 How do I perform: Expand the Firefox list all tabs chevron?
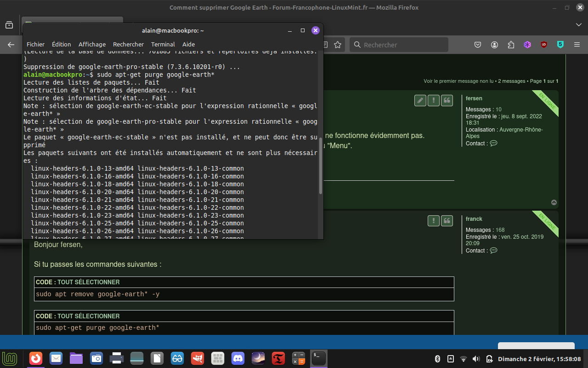click(x=579, y=25)
